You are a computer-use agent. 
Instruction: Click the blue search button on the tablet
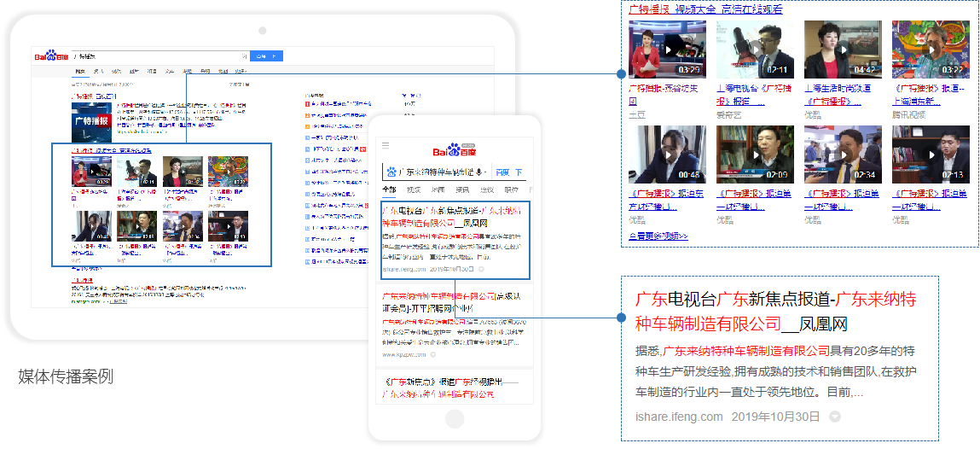click(x=266, y=56)
